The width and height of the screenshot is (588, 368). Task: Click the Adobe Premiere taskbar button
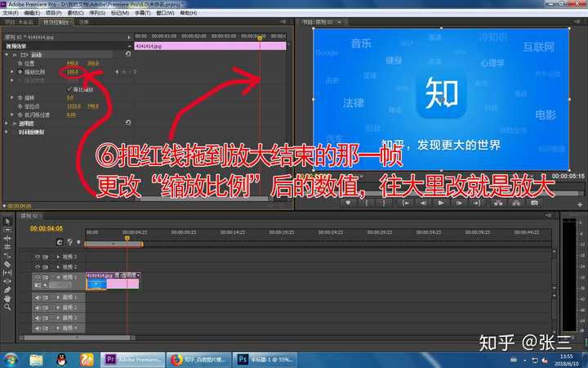133,360
